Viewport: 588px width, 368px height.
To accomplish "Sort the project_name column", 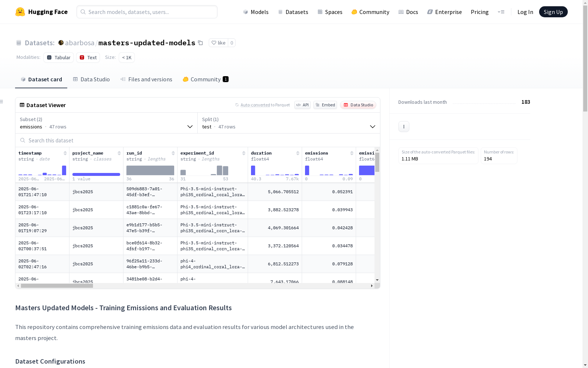I will pyautogui.click(x=119, y=153).
